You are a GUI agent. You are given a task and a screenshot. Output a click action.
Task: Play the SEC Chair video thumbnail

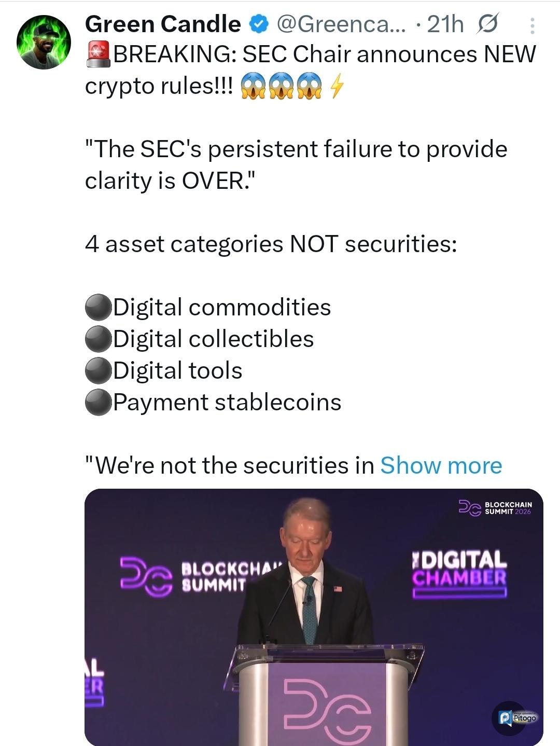[314, 617]
